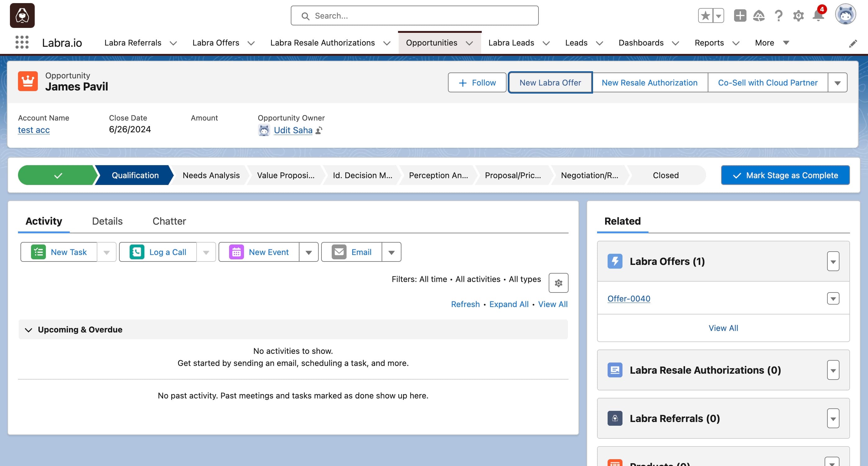
Task: Collapse the Upcoming & Overdue section
Action: click(29, 330)
